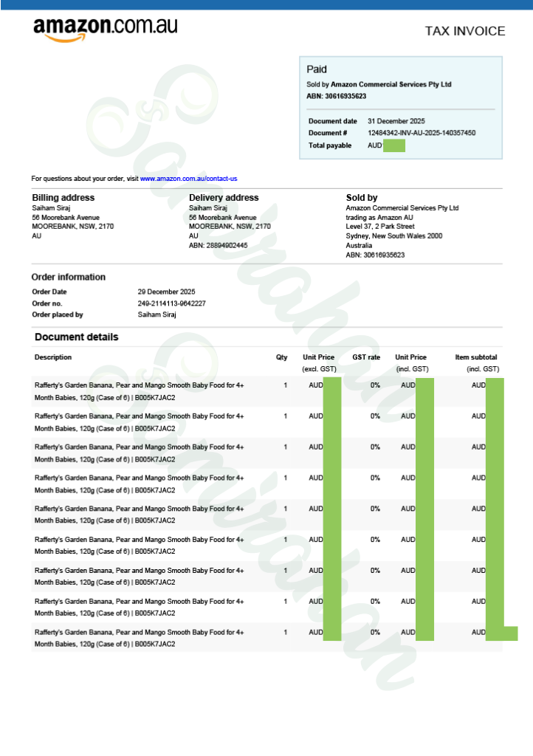This screenshot has width=533, height=756.
Task: Click the Qty column header
Action: pos(281,357)
